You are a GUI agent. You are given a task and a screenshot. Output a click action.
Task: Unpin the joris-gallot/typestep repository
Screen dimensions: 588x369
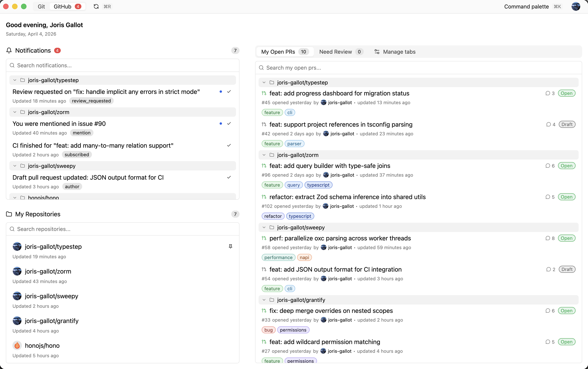click(230, 246)
